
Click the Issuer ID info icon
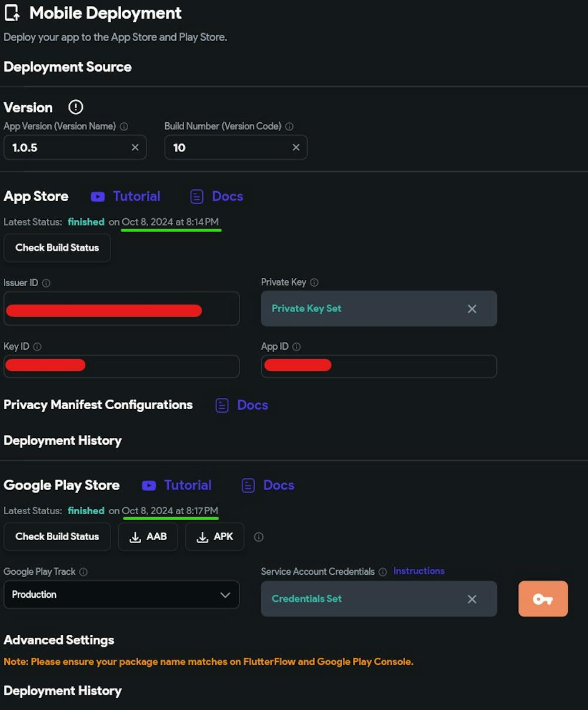[46, 283]
